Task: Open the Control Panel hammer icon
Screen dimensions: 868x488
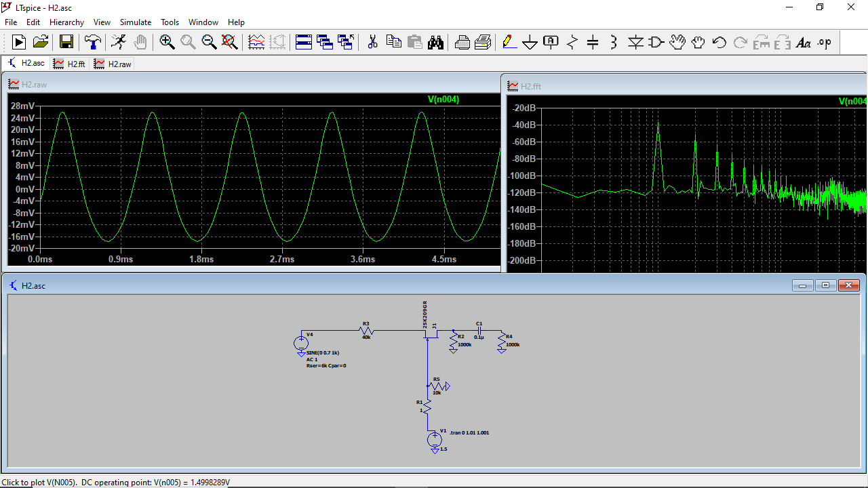Action: coord(92,42)
